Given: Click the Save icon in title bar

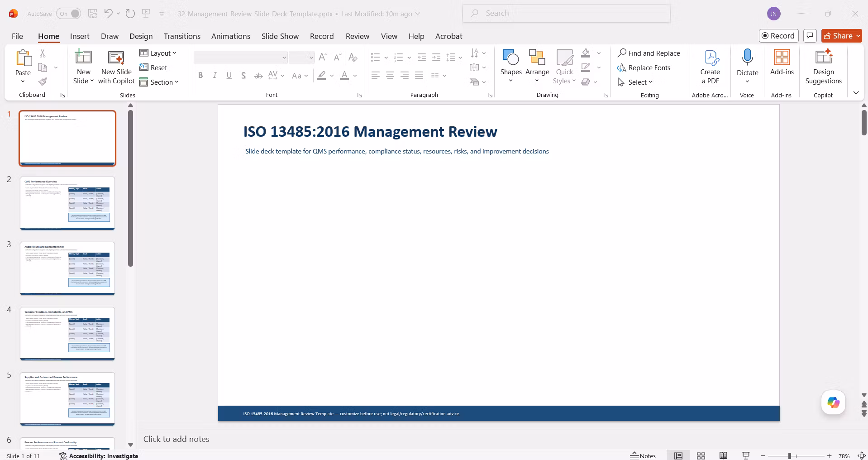Looking at the screenshot, I should (93, 14).
